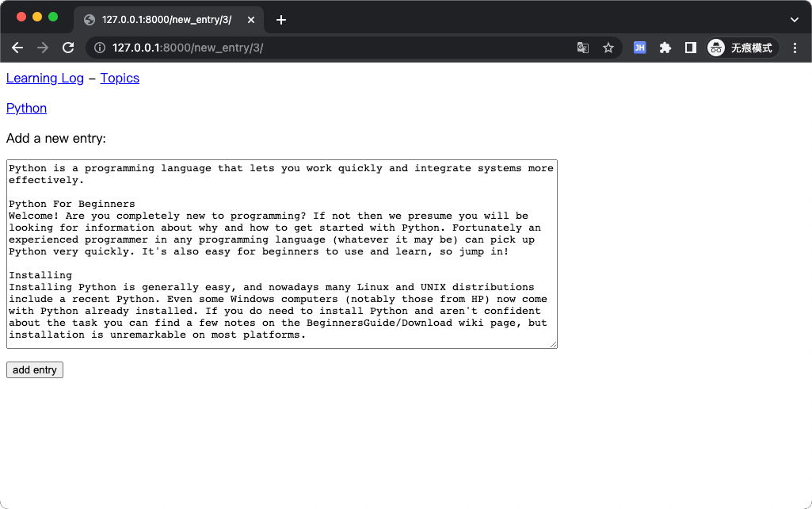
Task: Open the Extensions puzzle menu
Action: [x=665, y=48]
